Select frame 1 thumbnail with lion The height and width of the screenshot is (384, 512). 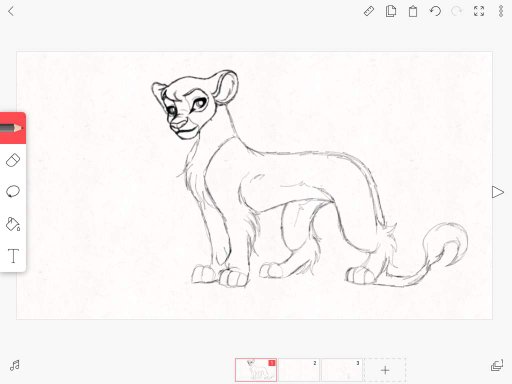click(x=256, y=370)
